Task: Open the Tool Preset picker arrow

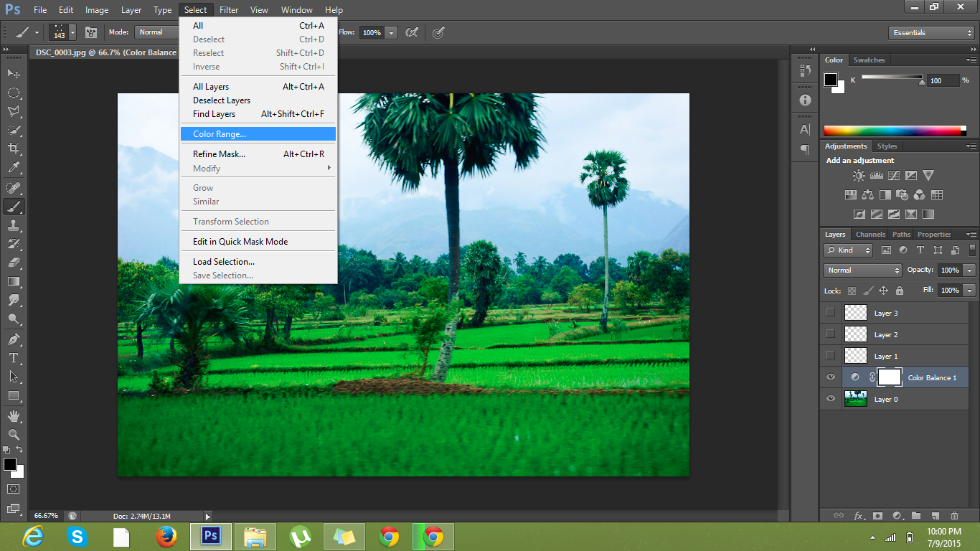Action: pos(37,33)
